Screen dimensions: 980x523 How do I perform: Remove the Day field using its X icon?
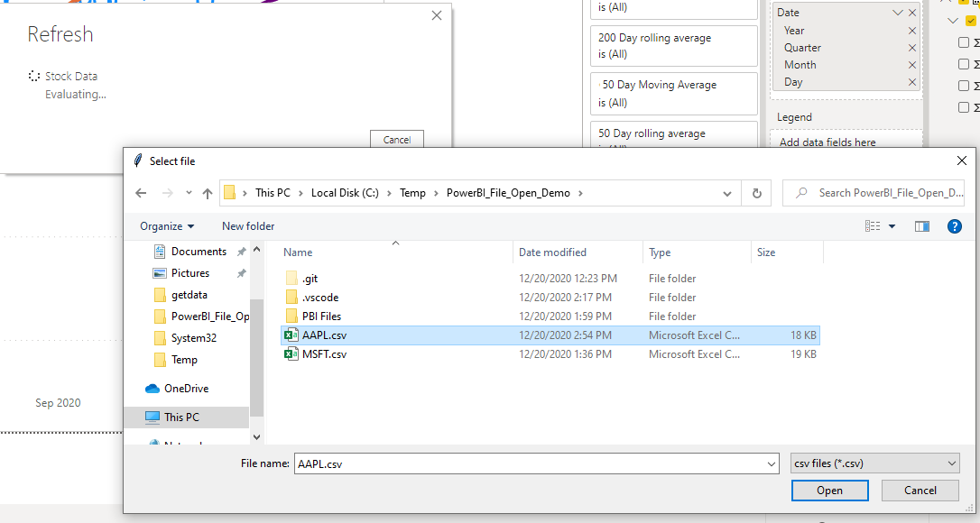pyautogui.click(x=912, y=81)
